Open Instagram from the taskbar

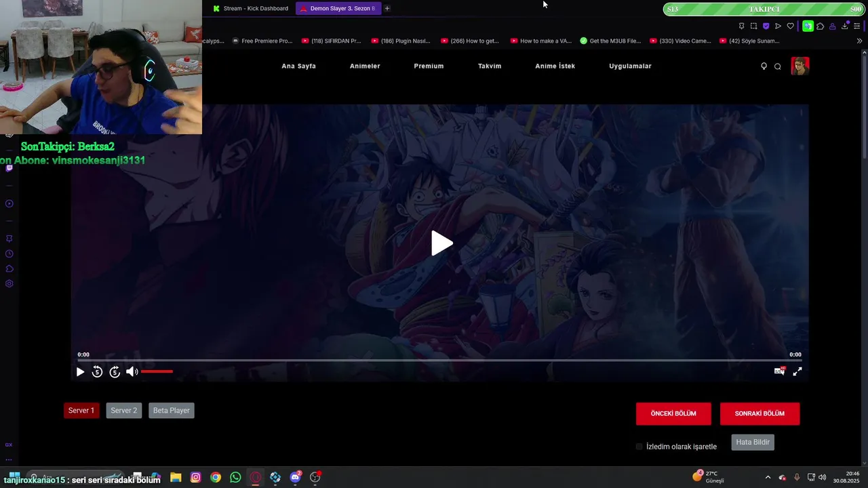click(x=195, y=477)
